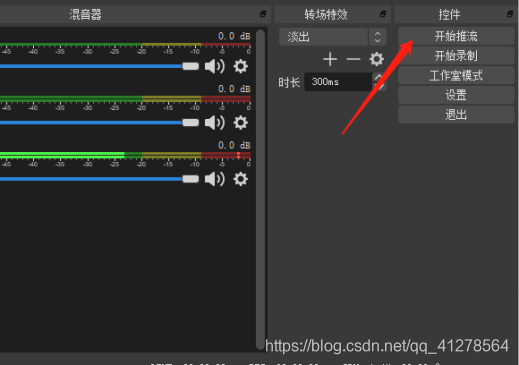Open transition properties gear icon
The image size is (519, 365).
[376, 59]
